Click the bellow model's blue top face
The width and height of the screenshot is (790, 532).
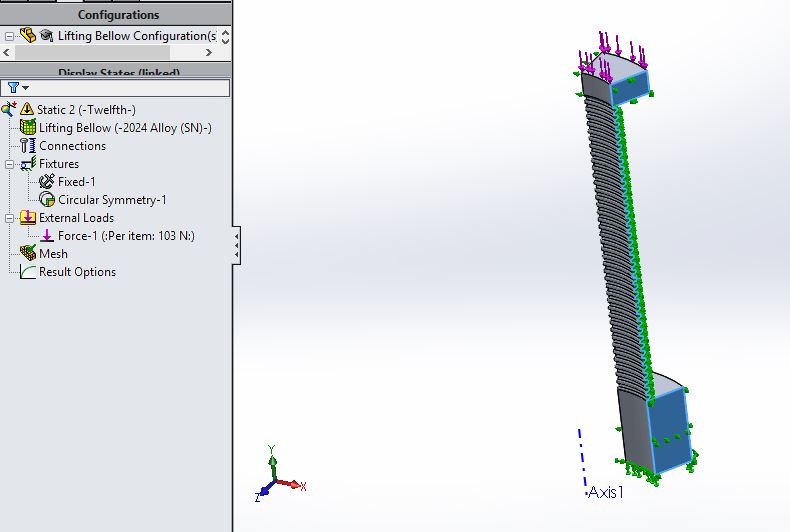pyautogui.click(x=630, y=86)
